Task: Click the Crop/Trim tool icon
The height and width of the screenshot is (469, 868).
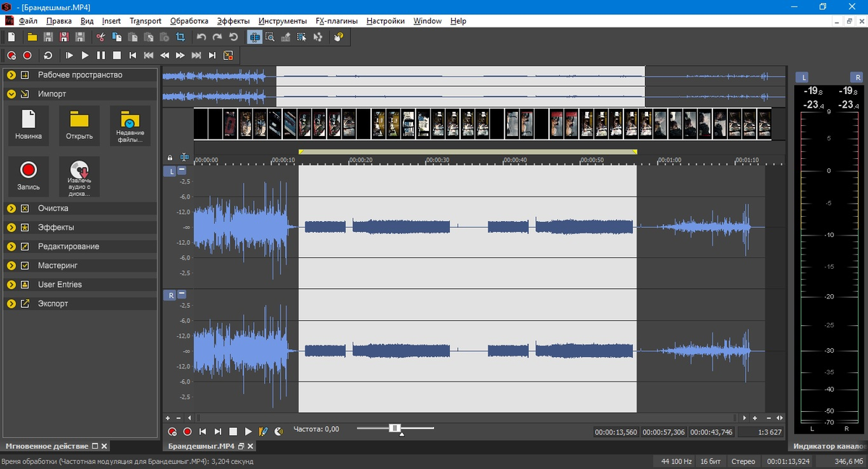Action: 181,37
